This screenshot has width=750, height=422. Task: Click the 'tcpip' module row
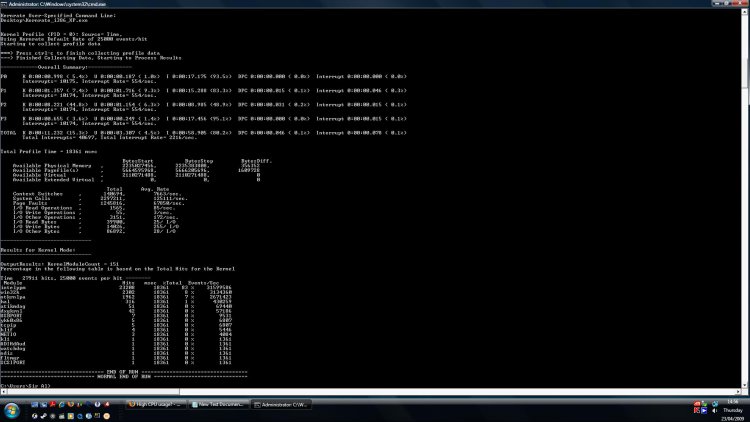pyautogui.click(x=116, y=325)
